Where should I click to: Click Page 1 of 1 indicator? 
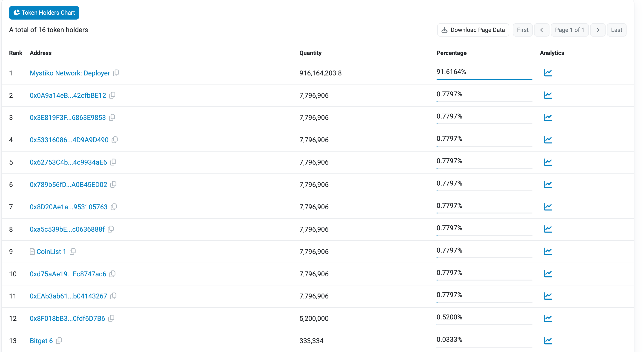pos(570,30)
